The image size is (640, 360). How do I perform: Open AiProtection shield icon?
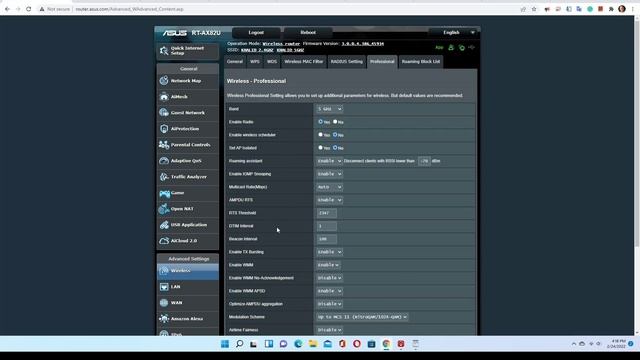[164, 129]
